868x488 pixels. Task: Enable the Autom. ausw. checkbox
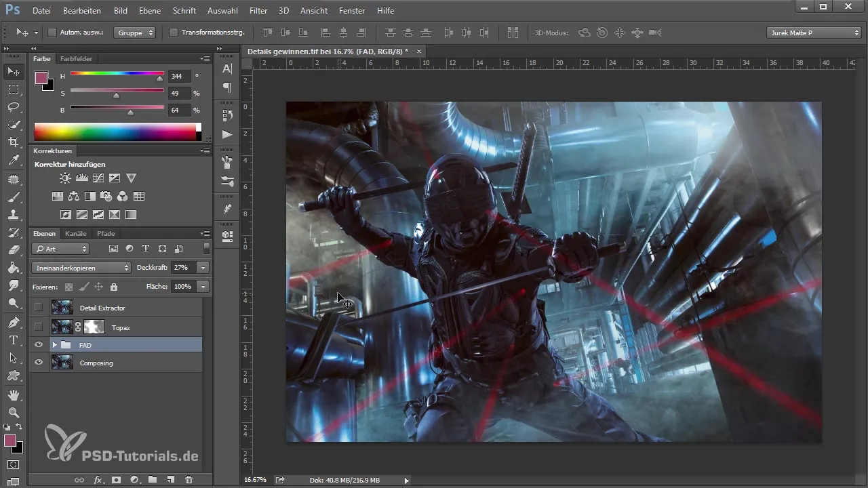point(52,33)
